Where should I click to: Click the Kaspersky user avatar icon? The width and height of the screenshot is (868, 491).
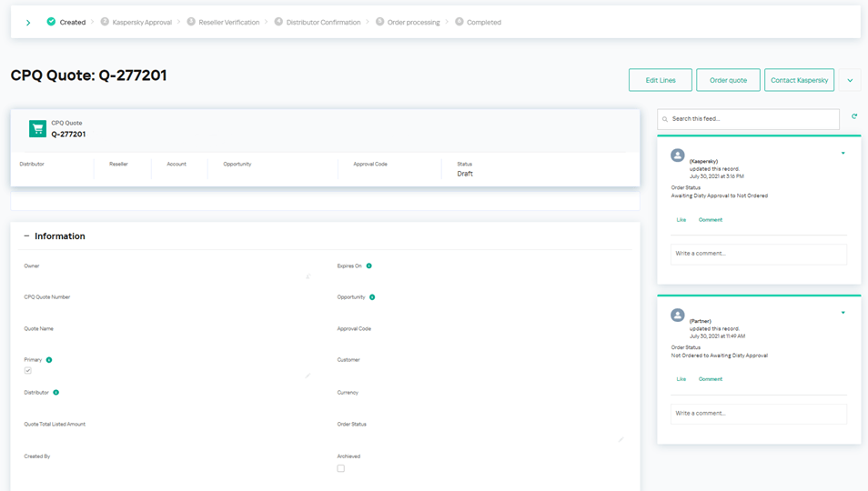pyautogui.click(x=678, y=155)
